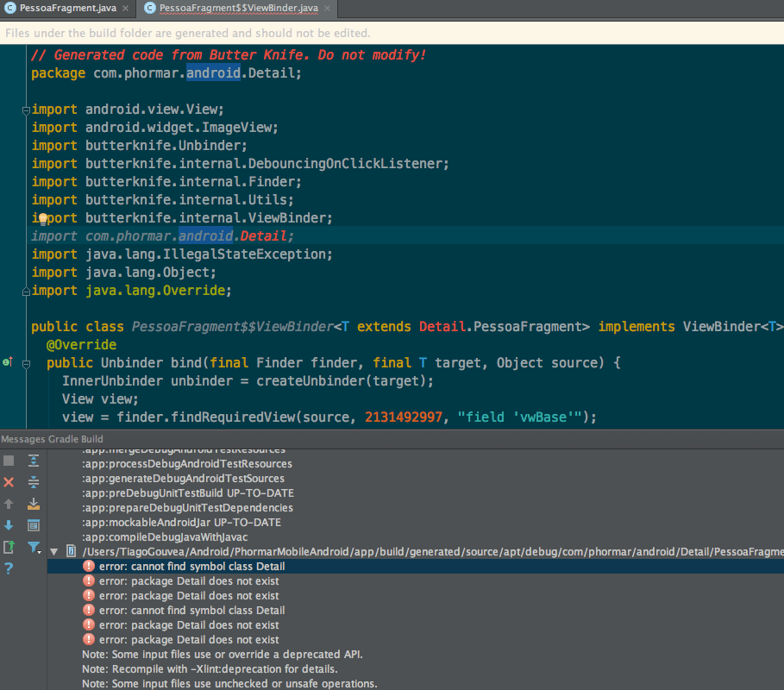Toggle pause of Gradle build output
The image size is (784, 690).
click(8, 460)
